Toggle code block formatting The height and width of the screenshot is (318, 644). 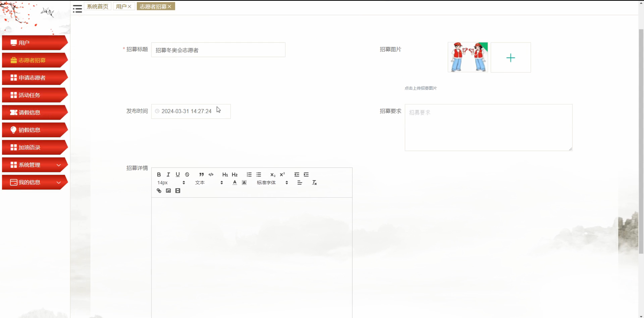coord(211,174)
